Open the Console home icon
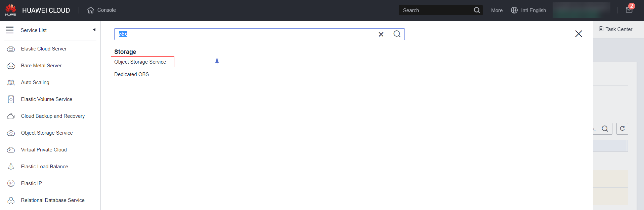This screenshot has width=644, height=210. tap(91, 10)
